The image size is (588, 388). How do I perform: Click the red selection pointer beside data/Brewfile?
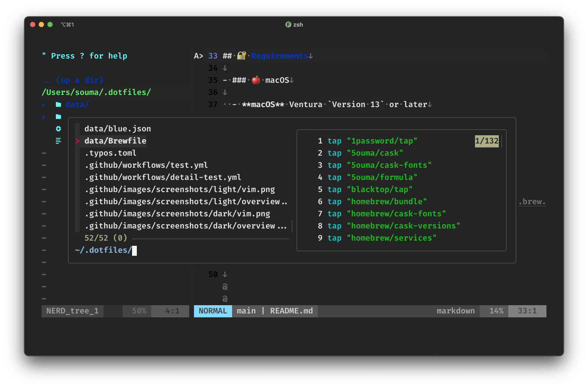77,141
